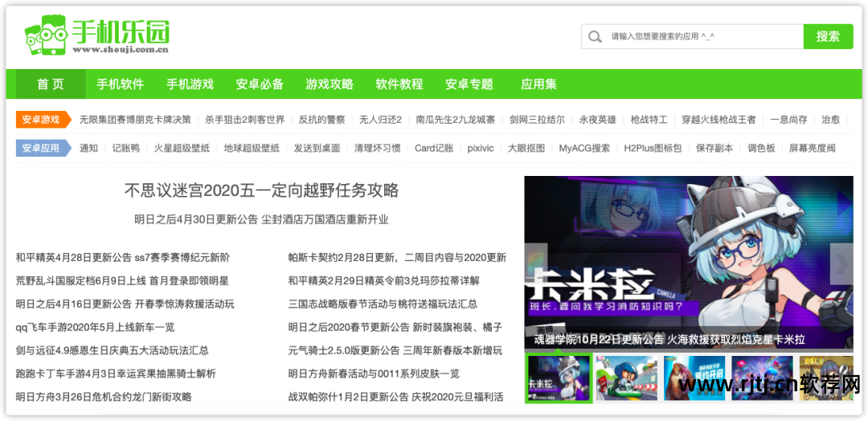This screenshot has width=868, height=421.
Task: Open the 手机游戏 navigation tab
Action: 190,84
